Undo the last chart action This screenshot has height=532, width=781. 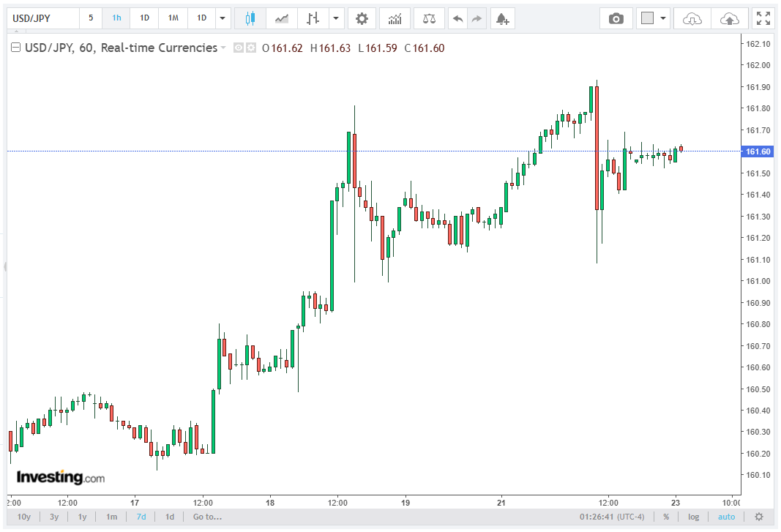pyautogui.click(x=457, y=19)
